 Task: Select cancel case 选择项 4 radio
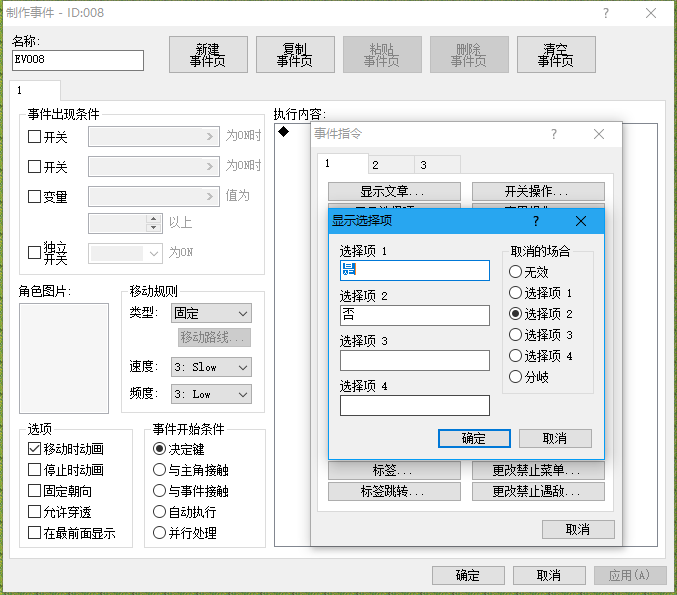tap(541, 356)
